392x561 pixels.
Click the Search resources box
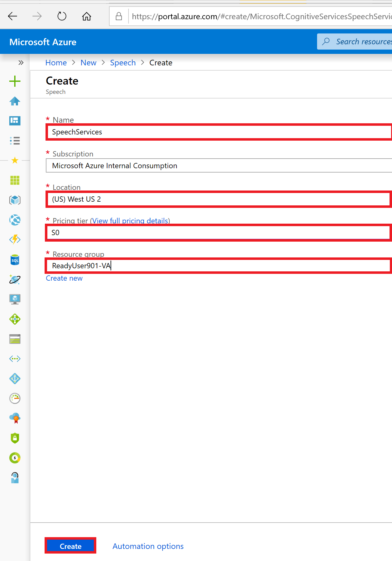click(x=355, y=42)
